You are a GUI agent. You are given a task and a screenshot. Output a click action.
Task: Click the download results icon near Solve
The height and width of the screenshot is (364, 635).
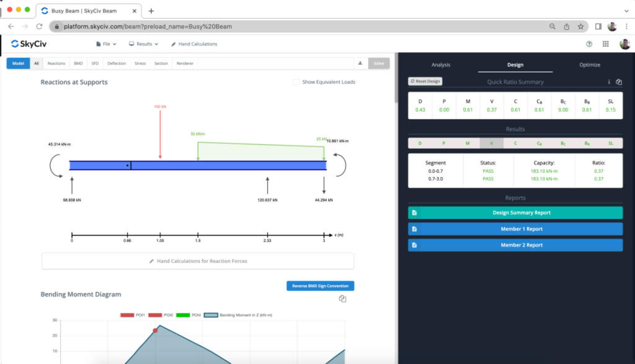click(360, 63)
